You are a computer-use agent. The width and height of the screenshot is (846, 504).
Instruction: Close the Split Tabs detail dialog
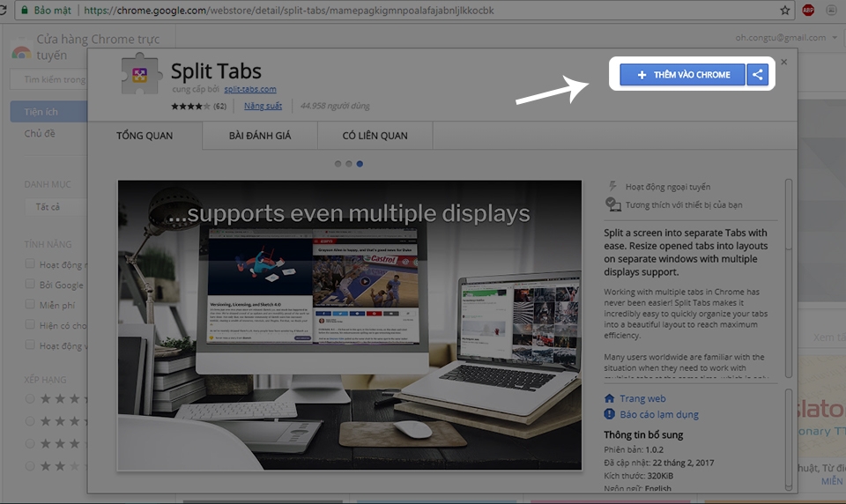click(784, 62)
